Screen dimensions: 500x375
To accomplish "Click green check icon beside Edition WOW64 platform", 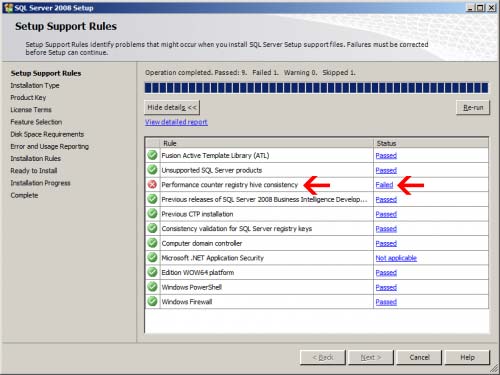I will [x=152, y=272].
